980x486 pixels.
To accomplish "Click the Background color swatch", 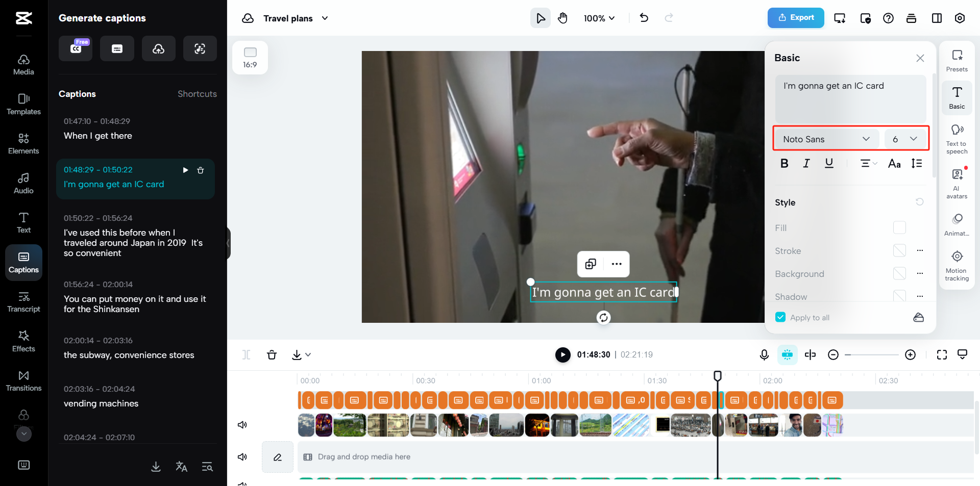I will 899,273.
